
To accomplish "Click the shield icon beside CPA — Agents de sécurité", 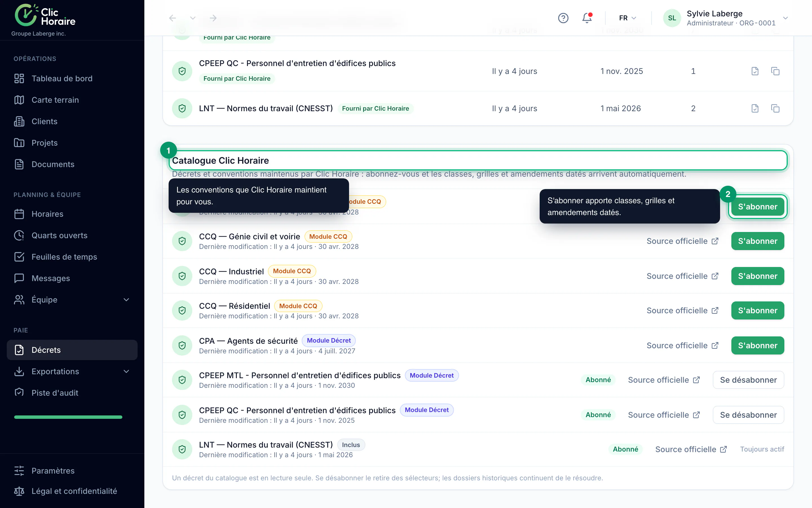I will tap(182, 345).
